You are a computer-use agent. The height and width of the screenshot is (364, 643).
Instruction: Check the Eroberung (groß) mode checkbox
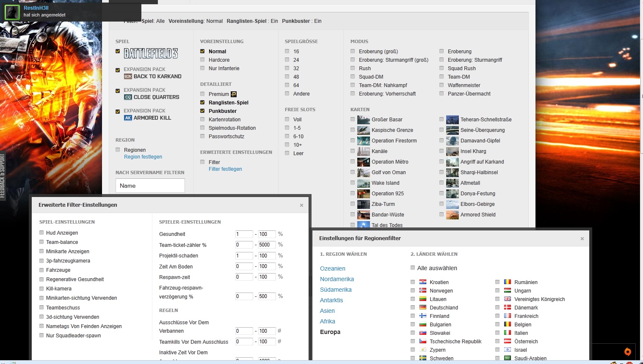point(353,51)
